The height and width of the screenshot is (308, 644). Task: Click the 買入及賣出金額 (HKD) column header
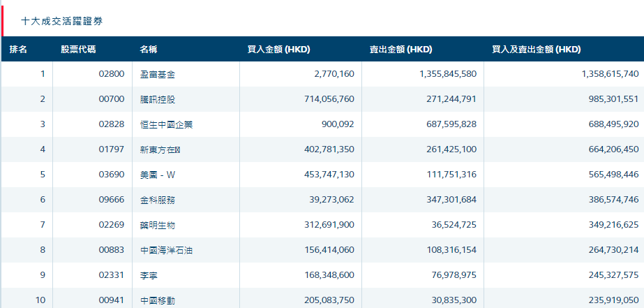[x=537, y=50]
